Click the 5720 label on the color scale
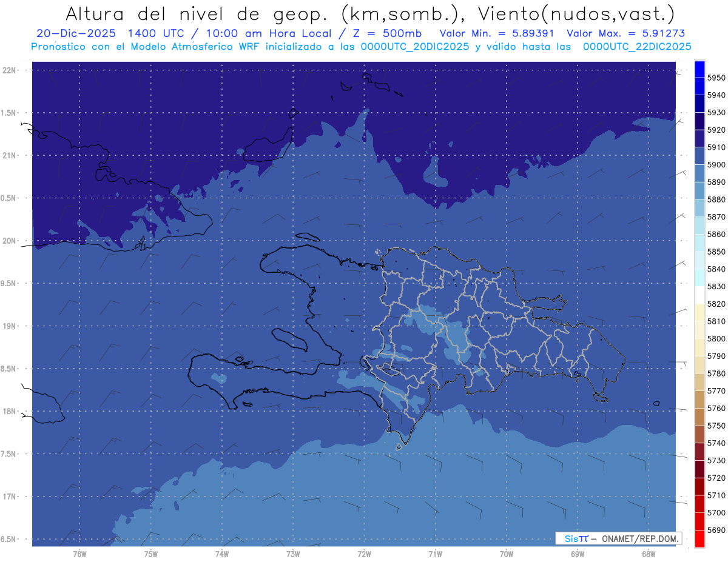The height and width of the screenshot is (562, 728). [x=716, y=478]
